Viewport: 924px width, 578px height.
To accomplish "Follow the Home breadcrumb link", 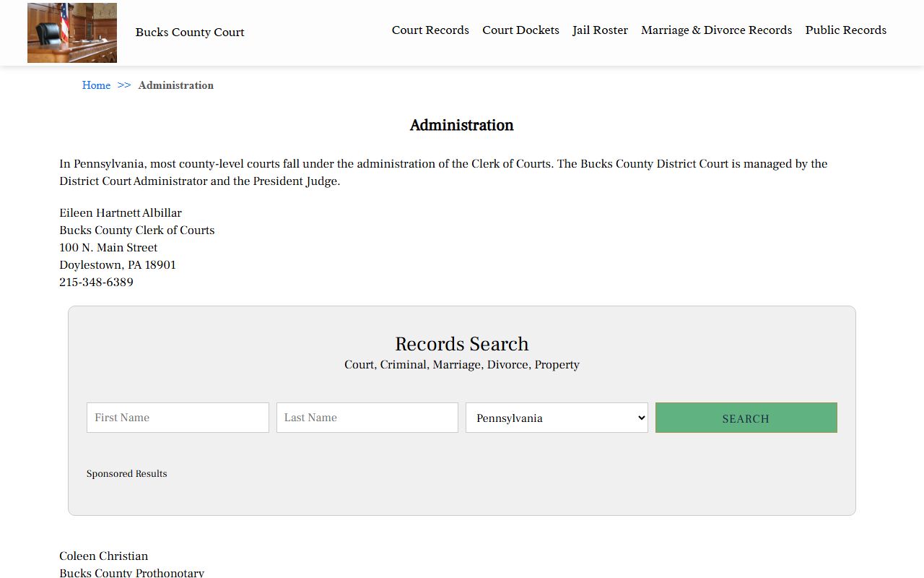I will [96, 85].
